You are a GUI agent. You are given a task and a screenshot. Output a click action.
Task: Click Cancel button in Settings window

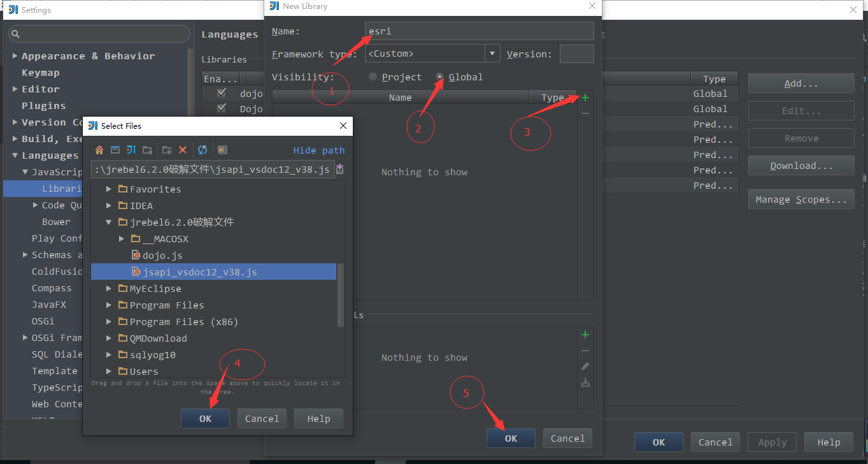click(715, 442)
